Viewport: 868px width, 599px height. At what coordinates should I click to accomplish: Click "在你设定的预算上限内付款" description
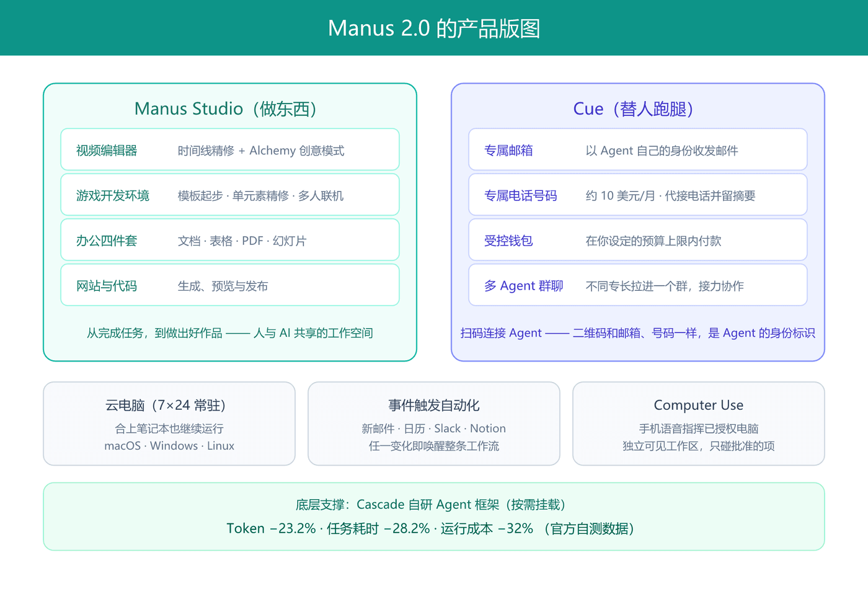[653, 241]
